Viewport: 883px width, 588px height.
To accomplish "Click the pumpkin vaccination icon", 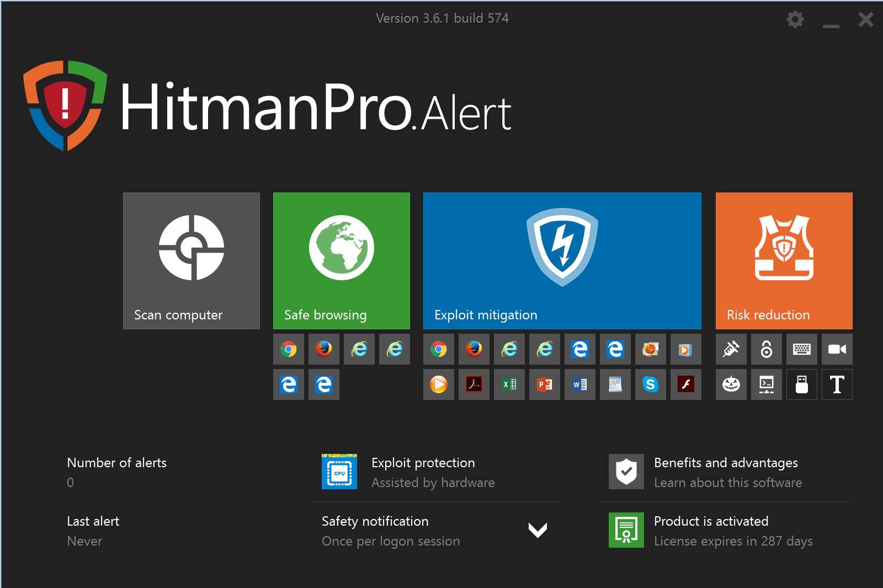I will 731,384.
